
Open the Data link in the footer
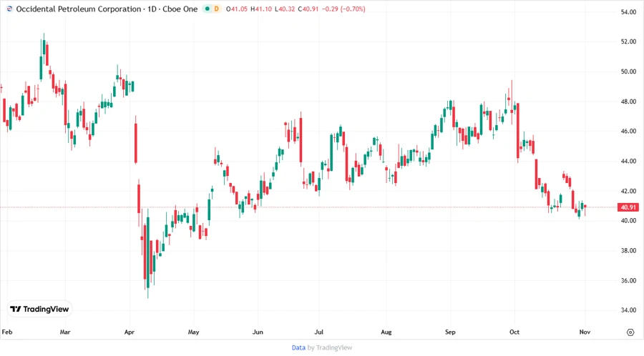coord(298,347)
